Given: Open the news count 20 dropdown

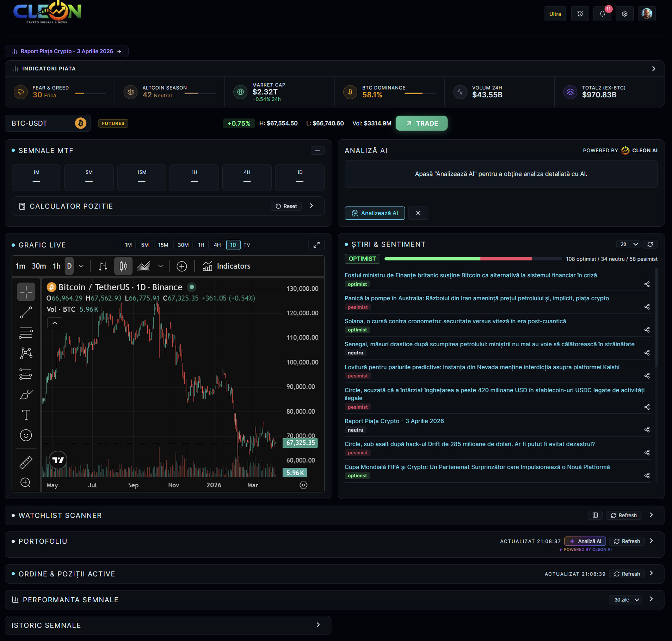Looking at the screenshot, I should (628, 244).
